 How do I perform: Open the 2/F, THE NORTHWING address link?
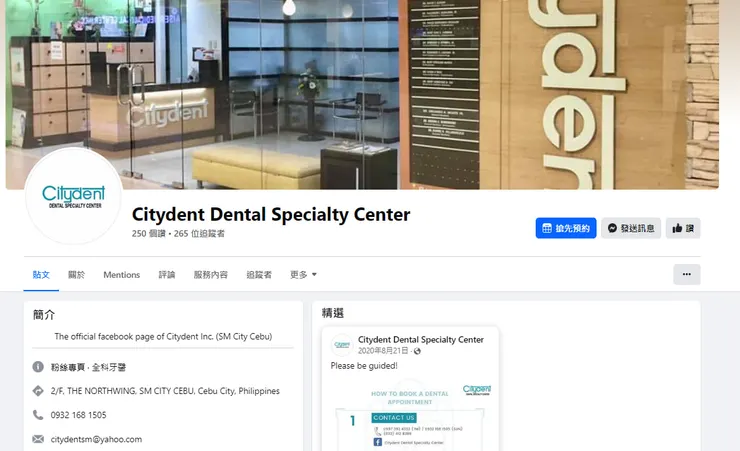(x=165, y=391)
